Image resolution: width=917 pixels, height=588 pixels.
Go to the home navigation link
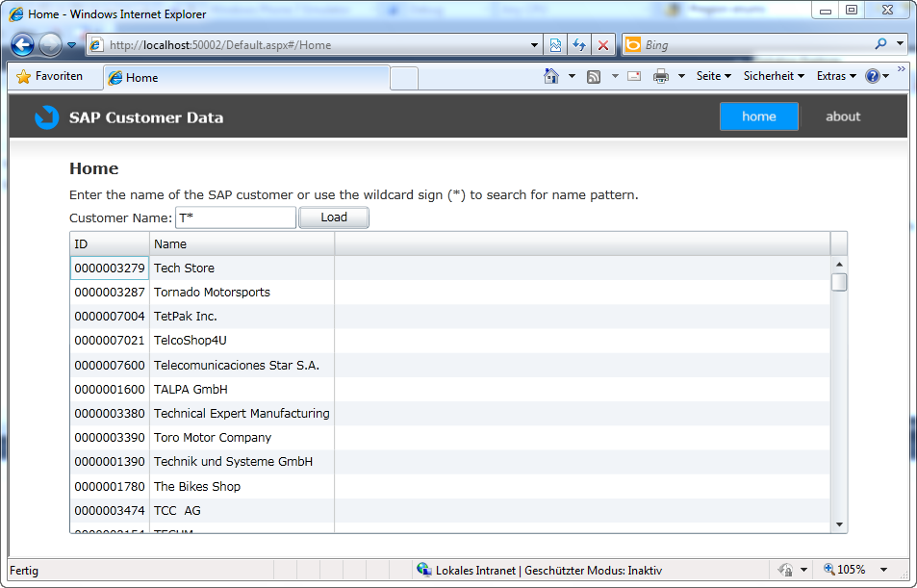pos(758,116)
